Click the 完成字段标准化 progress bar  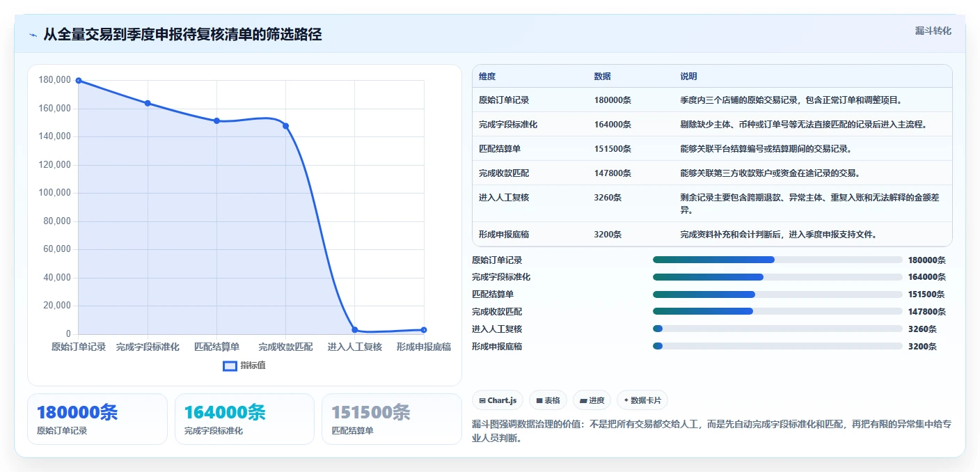click(777, 277)
